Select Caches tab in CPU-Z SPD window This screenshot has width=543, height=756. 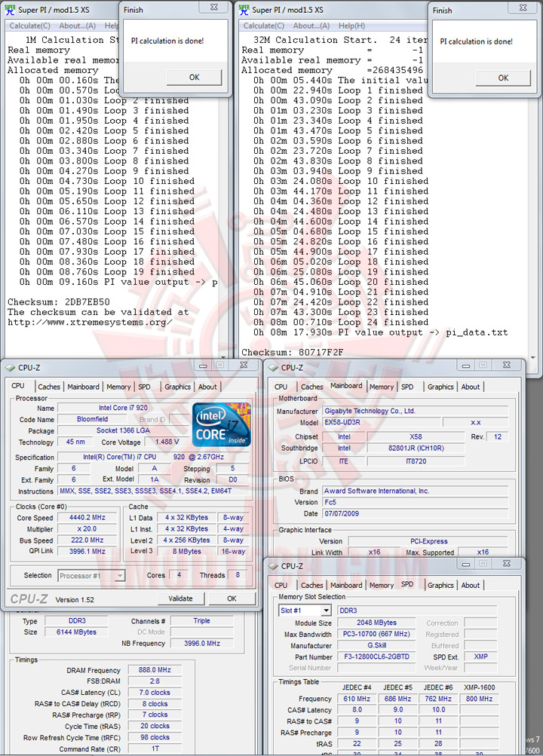point(312,585)
